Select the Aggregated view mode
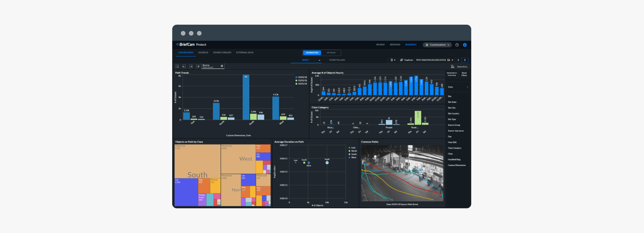 (x=312, y=53)
